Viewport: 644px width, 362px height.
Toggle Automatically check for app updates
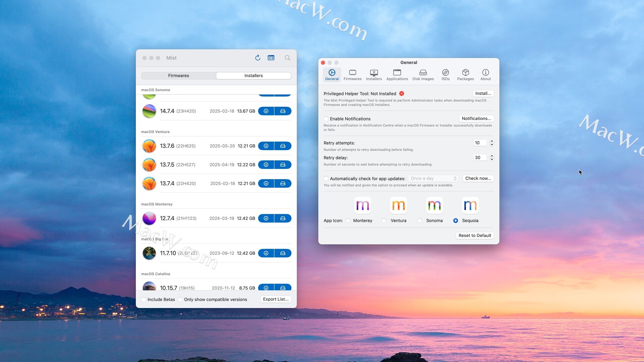tap(326, 179)
